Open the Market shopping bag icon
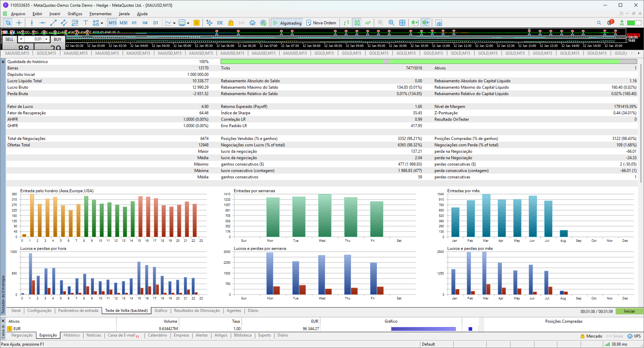The width and height of the screenshot is (644, 348). click(231, 23)
